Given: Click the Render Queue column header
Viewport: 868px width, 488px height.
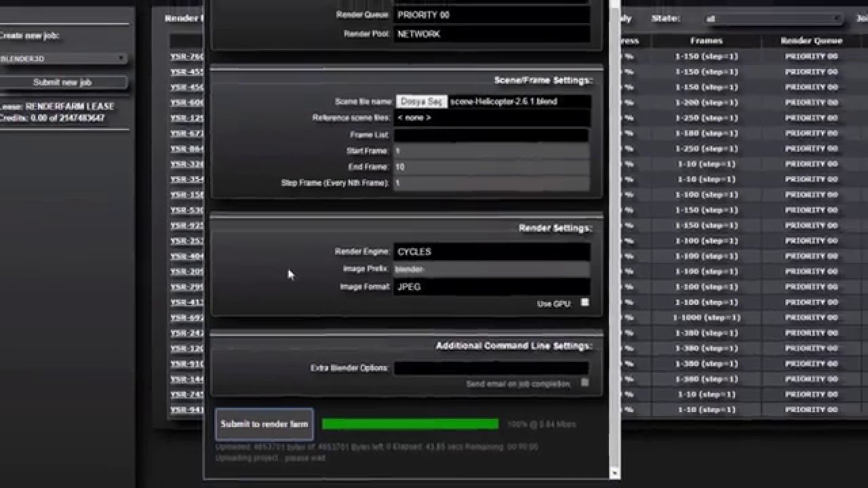Looking at the screenshot, I should [811, 41].
